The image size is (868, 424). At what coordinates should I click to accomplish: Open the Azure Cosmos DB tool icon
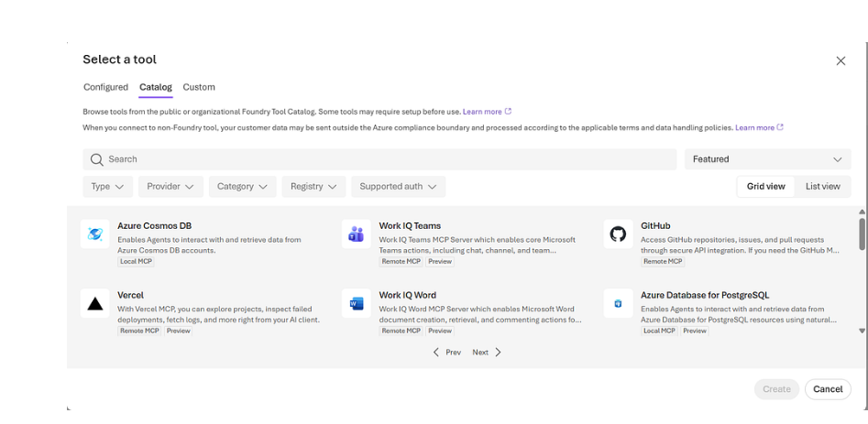click(94, 234)
